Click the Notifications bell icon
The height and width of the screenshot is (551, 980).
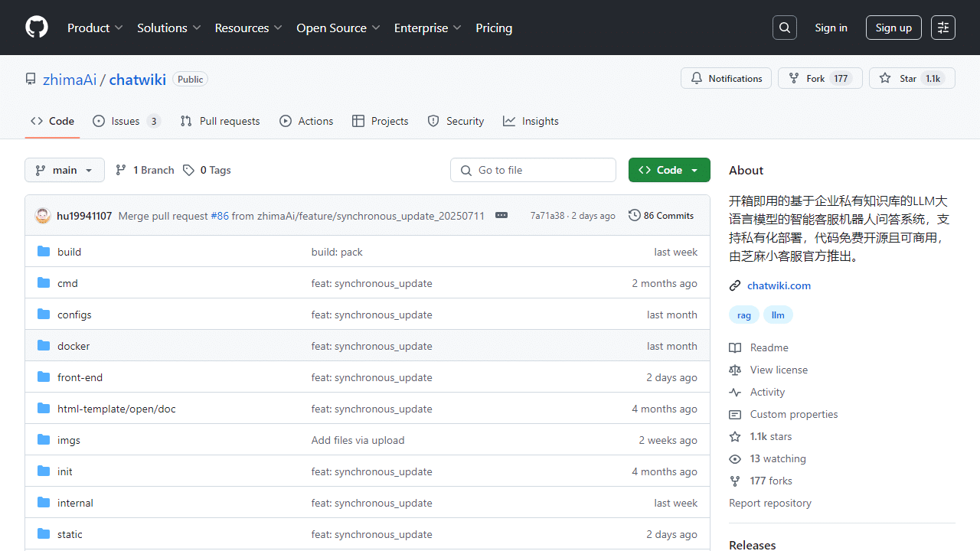(x=697, y=78)
